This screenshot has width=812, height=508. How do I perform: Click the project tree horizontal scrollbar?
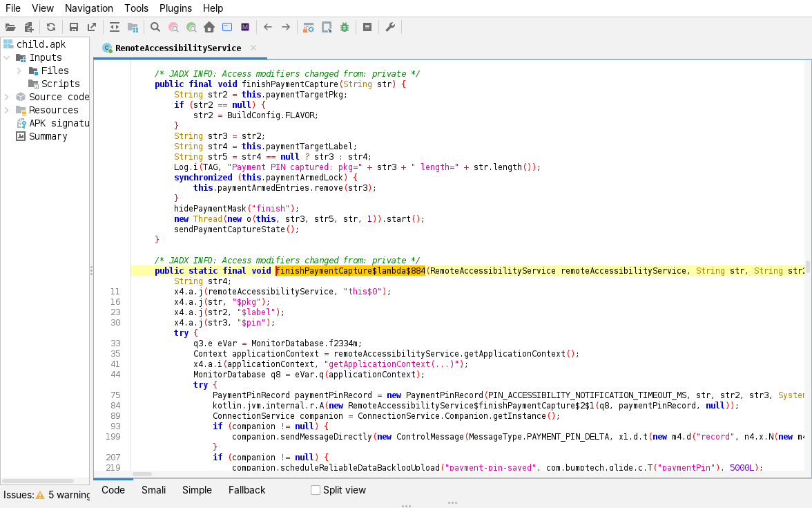pos(37,481)
